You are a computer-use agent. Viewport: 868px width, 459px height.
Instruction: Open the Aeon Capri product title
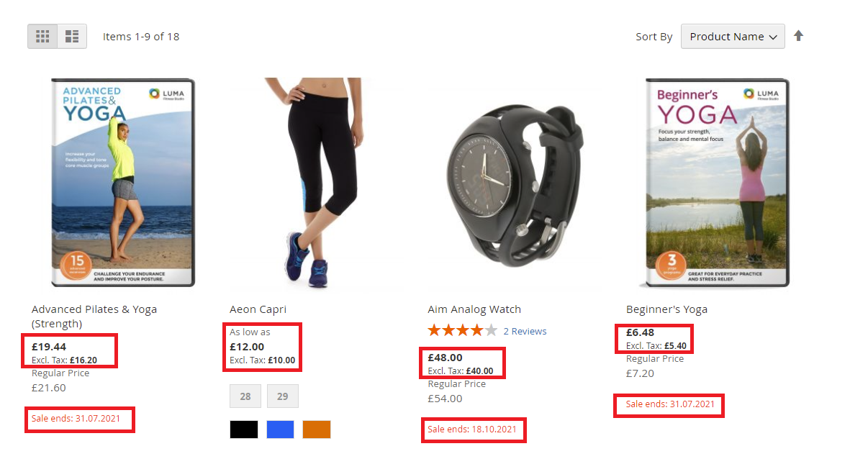coord(258,309)
